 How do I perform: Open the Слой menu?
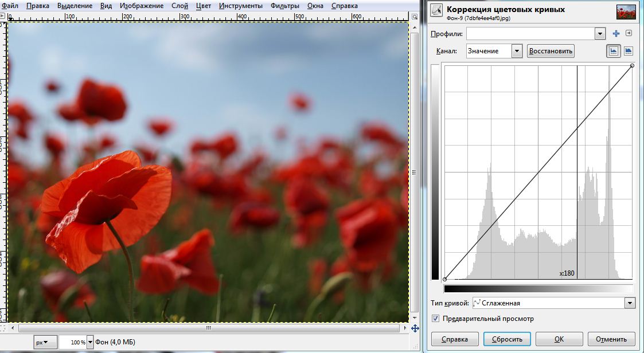pos(179,6)
